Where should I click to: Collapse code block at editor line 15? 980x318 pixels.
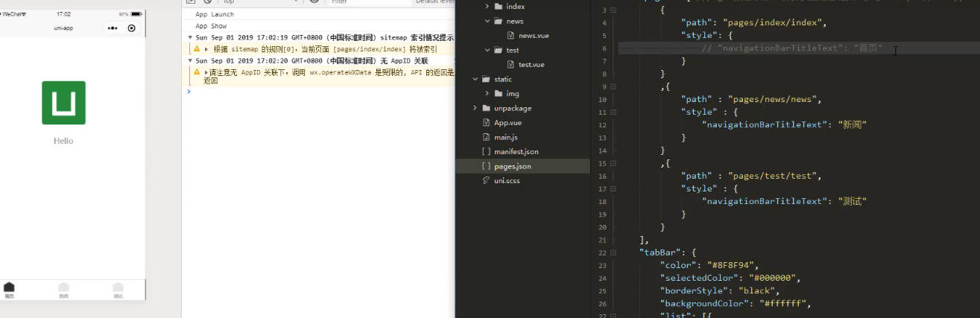click(x=613, y=163)
